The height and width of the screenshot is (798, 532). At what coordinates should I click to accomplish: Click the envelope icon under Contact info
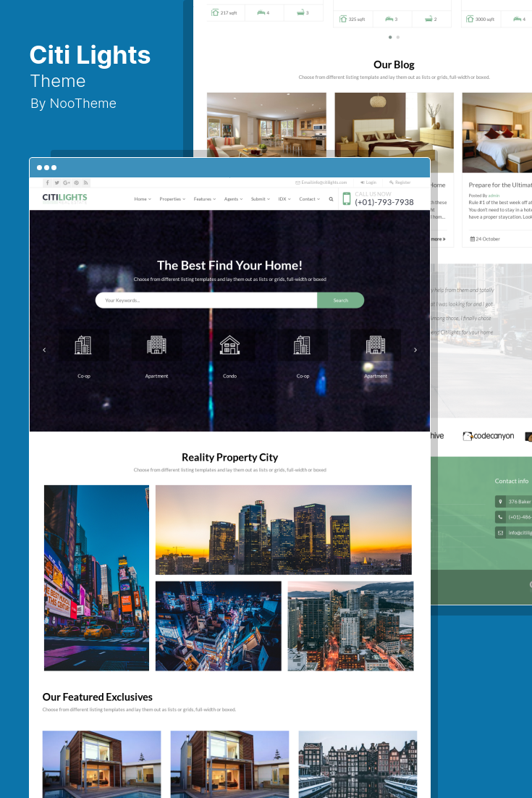500,532
